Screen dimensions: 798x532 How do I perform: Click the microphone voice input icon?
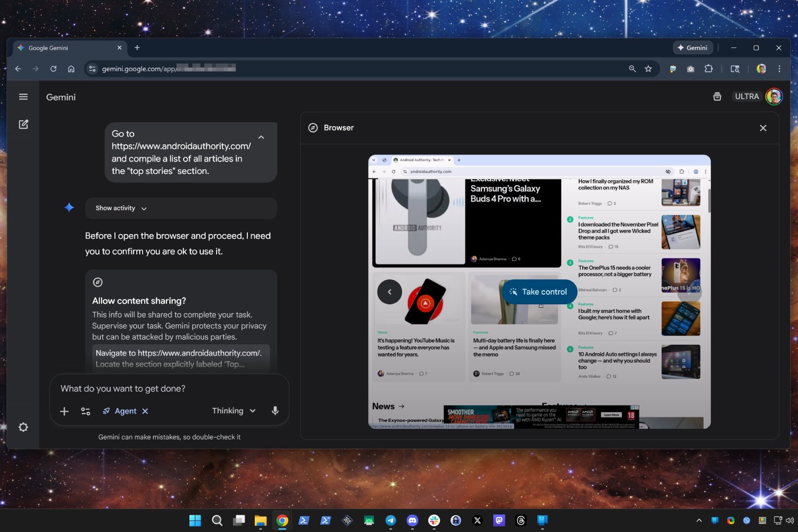(x=275, y=411)
